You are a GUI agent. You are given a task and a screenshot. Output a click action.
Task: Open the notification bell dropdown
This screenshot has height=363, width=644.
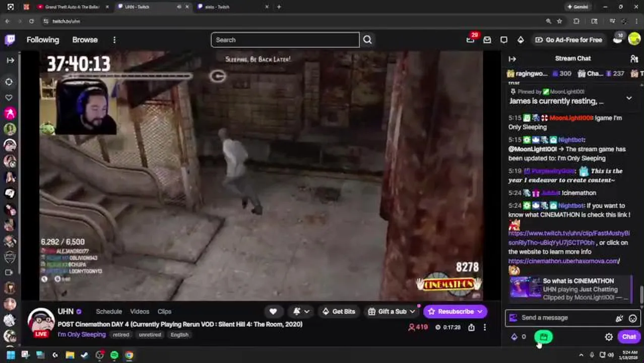pyautogui.click(x=301, y=312)
